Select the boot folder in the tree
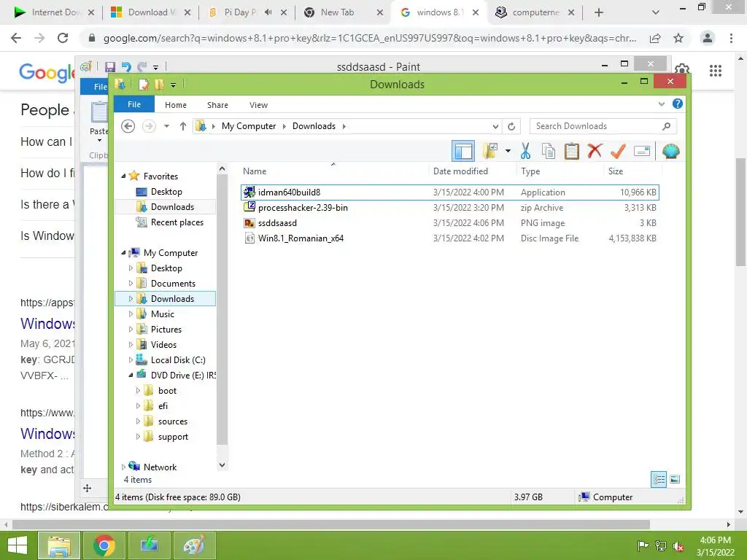This screenshot has width=747, height=560. pyautogui.click(x=167, y=391)
